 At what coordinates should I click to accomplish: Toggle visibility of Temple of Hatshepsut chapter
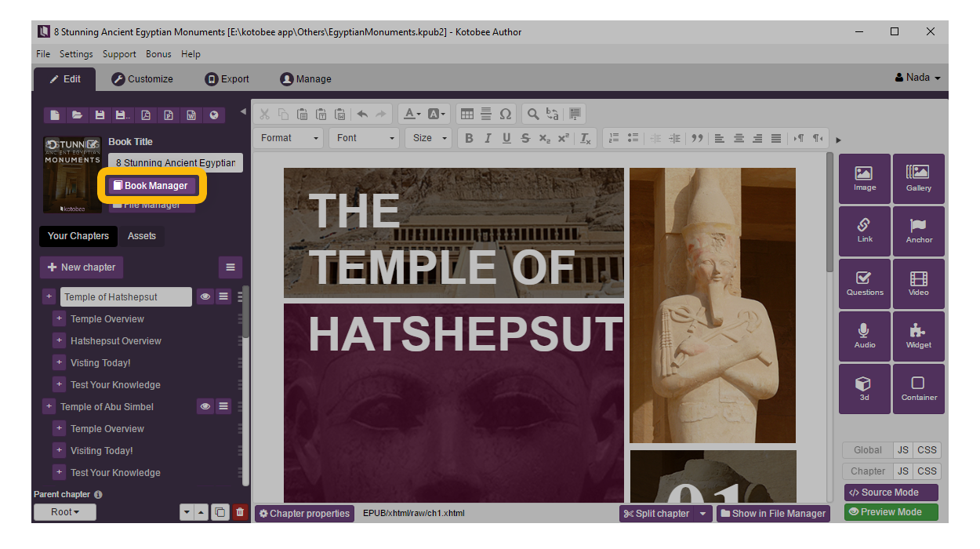click(x=205, y=297)
